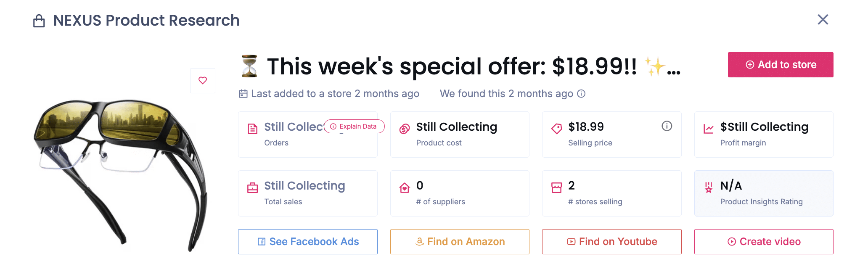Click the Profit margin chart icon

point(709,129)
